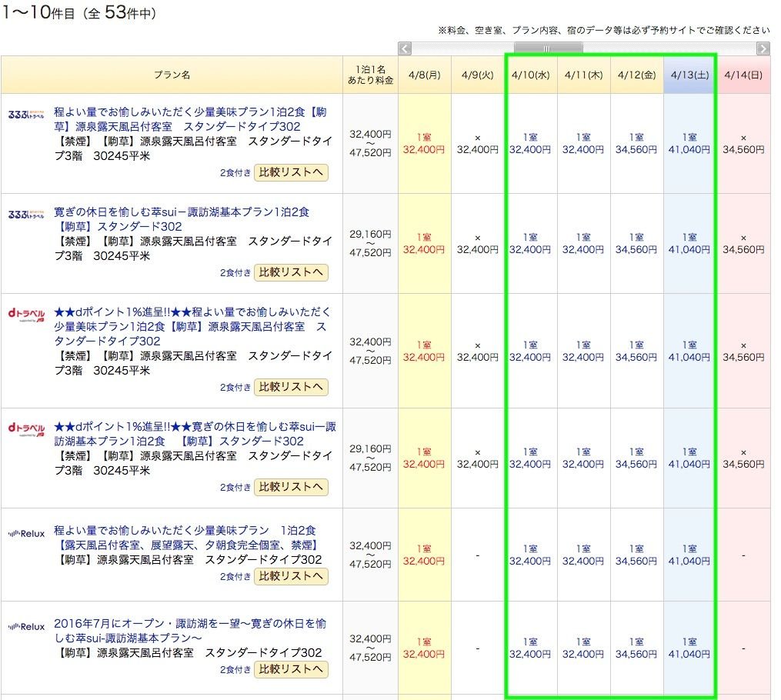Click 比較リストへ under the dポイント1%進呈 plan
Viewport: 781px width, 700px height.
tap(291, 388)
